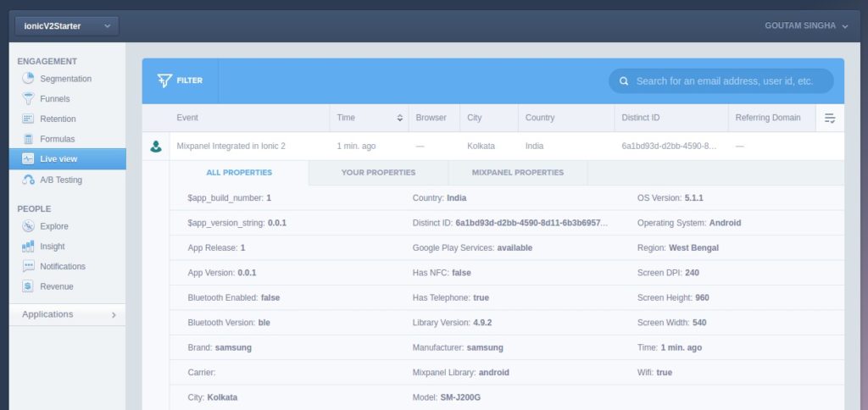Click the 'Wifi: true' property
868x410 pixels.
pyautogui.click(x=654, y=373)
